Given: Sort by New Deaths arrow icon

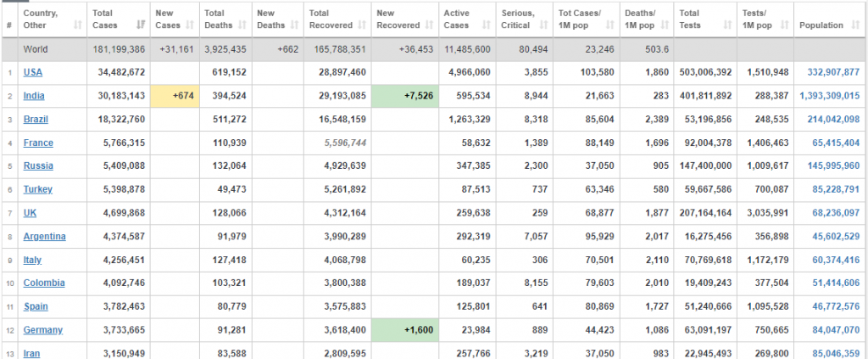Looking at the screenshot, I should (x=294, y=25).
